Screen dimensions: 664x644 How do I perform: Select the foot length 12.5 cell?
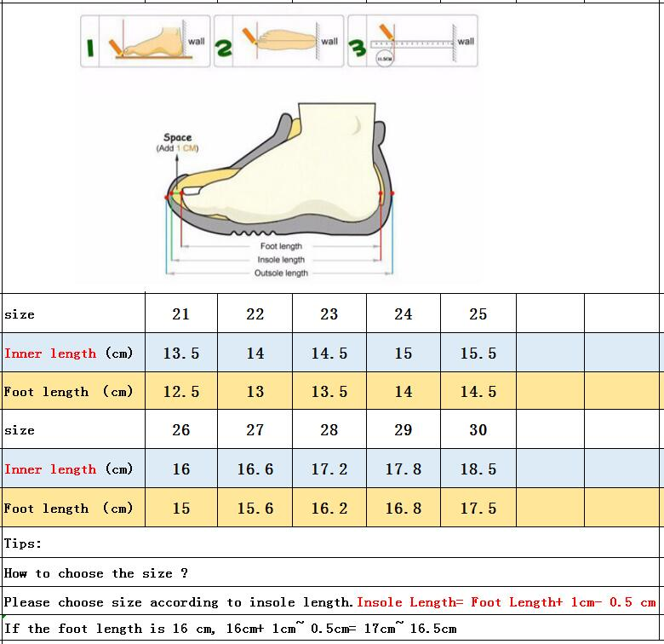click(180, 392)
